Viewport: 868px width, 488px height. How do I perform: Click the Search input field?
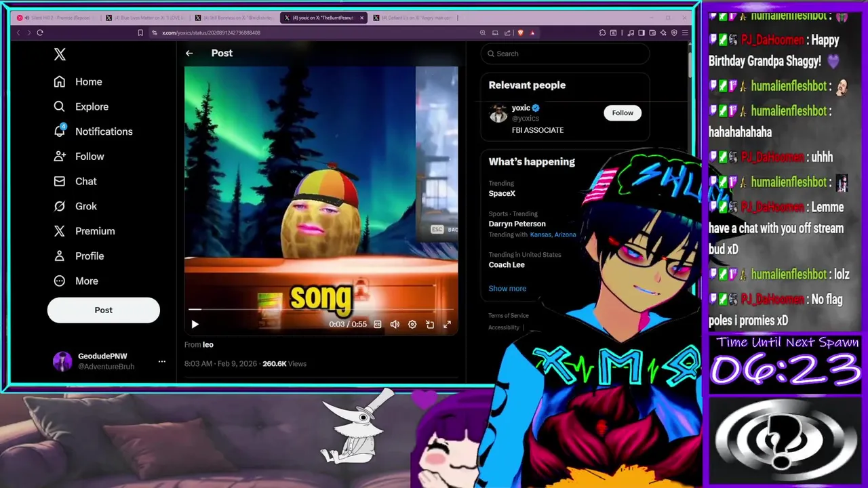[x=565, y=54]
